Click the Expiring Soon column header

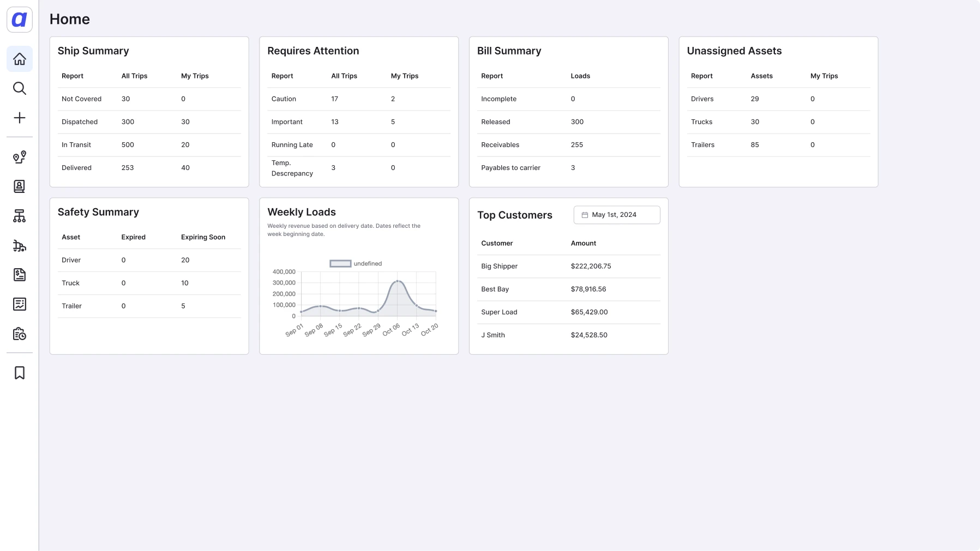click(203, 238)
